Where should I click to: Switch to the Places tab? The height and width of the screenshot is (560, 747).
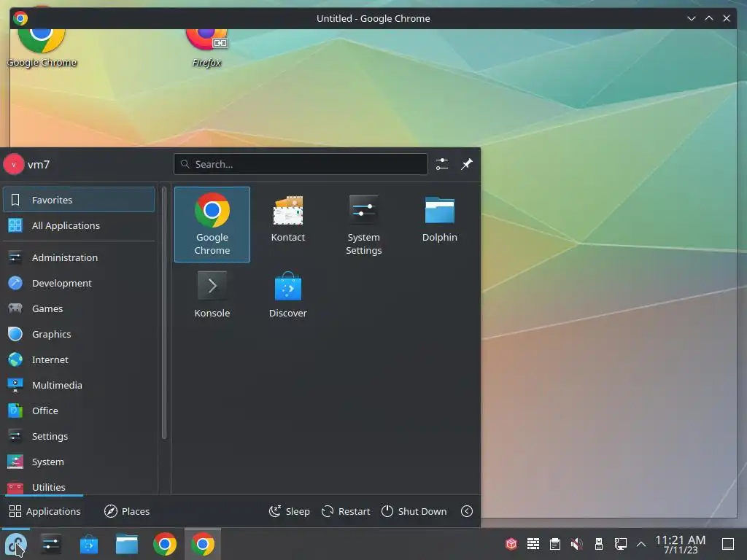[127, 511]
